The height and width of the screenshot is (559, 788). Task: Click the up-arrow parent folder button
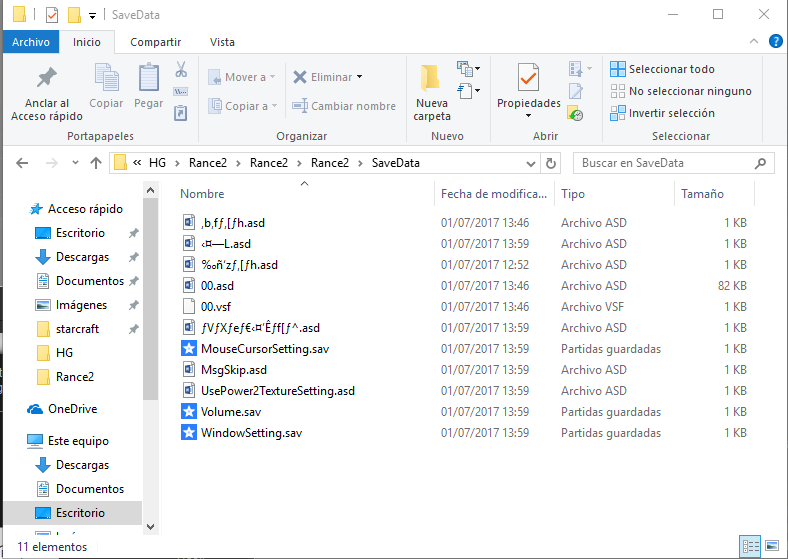(x=96, y=163)
